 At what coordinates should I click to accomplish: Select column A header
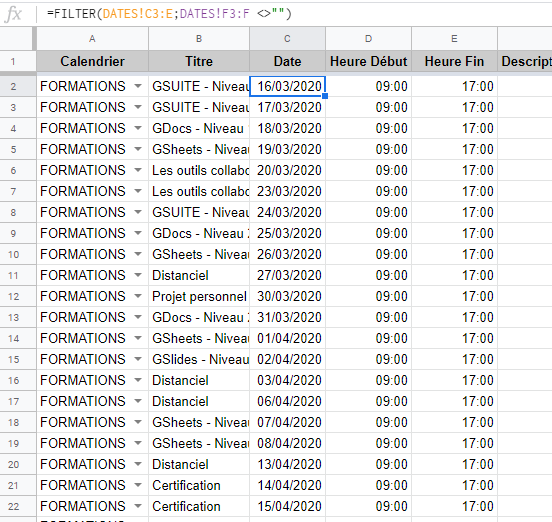[x=93, y=38]
